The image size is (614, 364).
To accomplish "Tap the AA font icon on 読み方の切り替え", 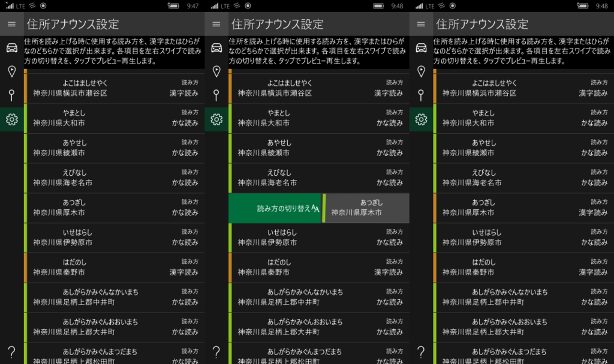I will point(315,209).
